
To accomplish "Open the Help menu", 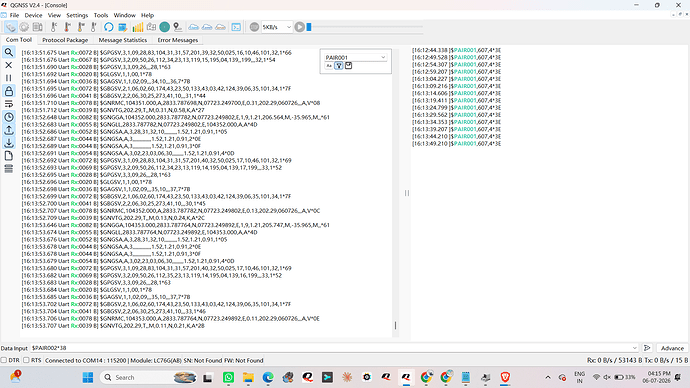I will pos(147,15).
